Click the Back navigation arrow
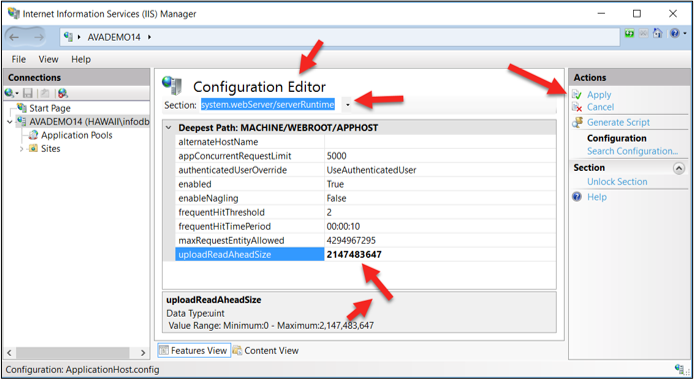 tap(14, 37)
